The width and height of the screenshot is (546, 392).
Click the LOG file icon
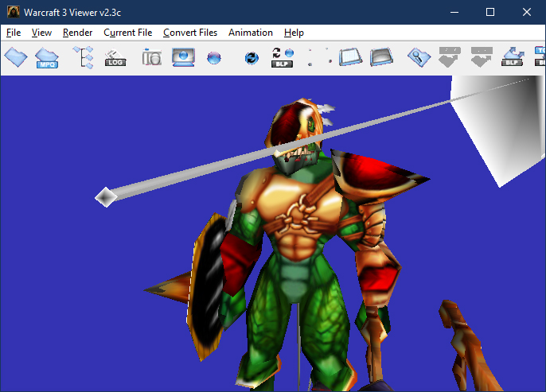(x=115, y=58)
